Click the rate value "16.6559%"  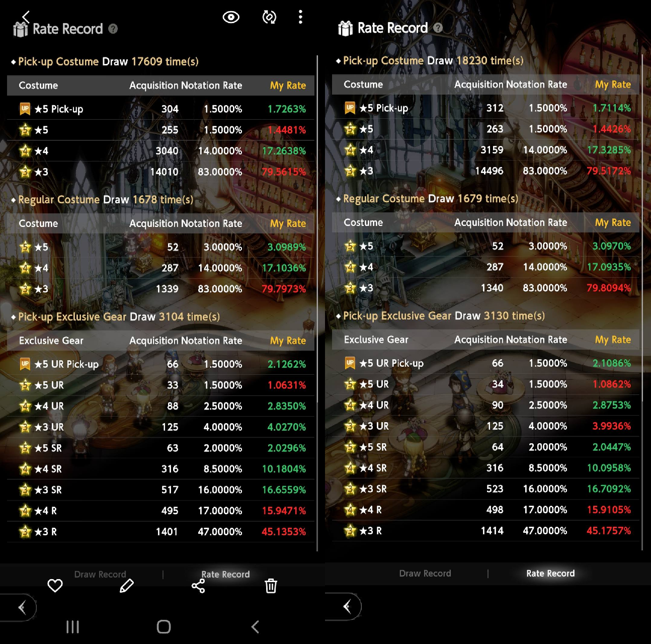tap(284, 490)
